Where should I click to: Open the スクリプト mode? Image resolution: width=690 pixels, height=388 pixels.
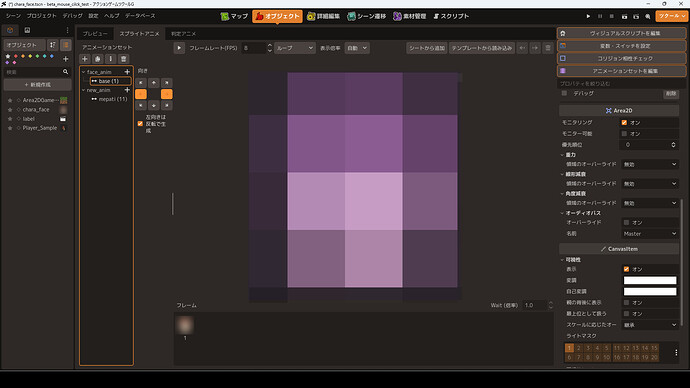pos(451,16)
